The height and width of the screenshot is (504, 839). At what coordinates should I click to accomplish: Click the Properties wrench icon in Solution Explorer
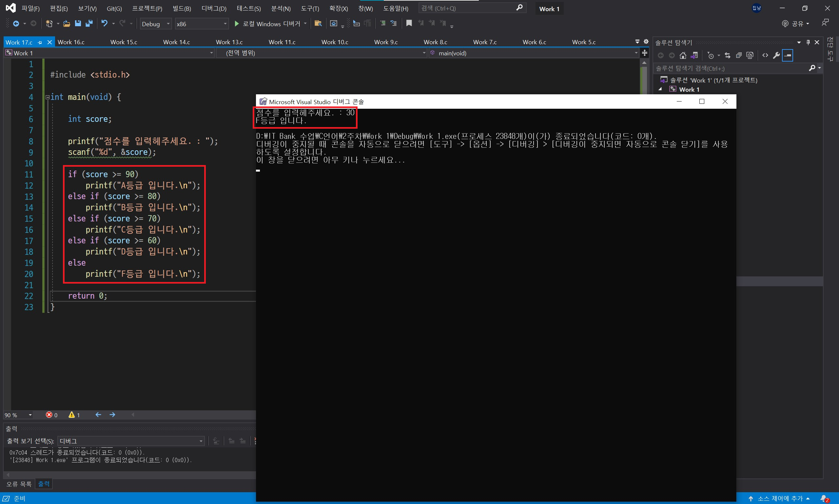coord(776,55)
